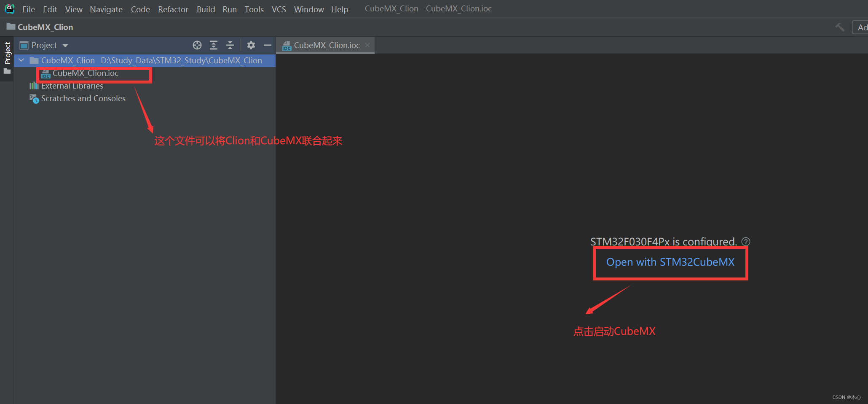Click the Build hammer icon
The height and width of the screenshot is (404, 868).
click(x=840, y=27)
